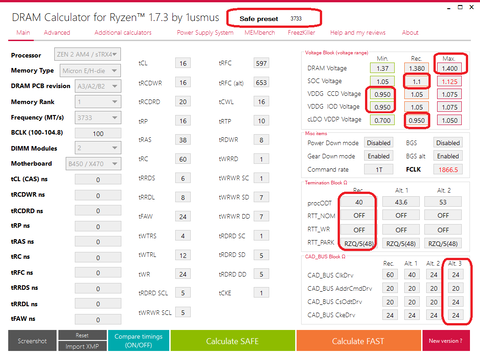Open Help and my reviews tab

tap(358, 33)
